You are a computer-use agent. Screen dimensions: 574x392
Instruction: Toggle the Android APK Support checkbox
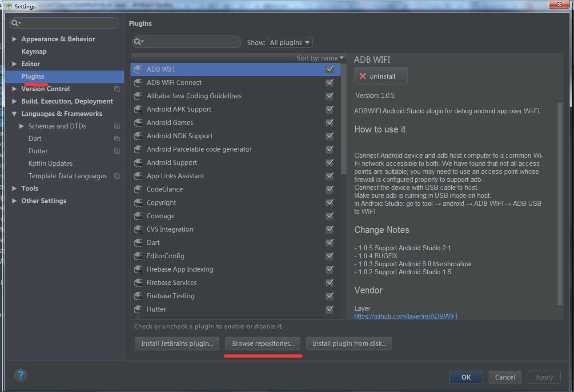329,109
